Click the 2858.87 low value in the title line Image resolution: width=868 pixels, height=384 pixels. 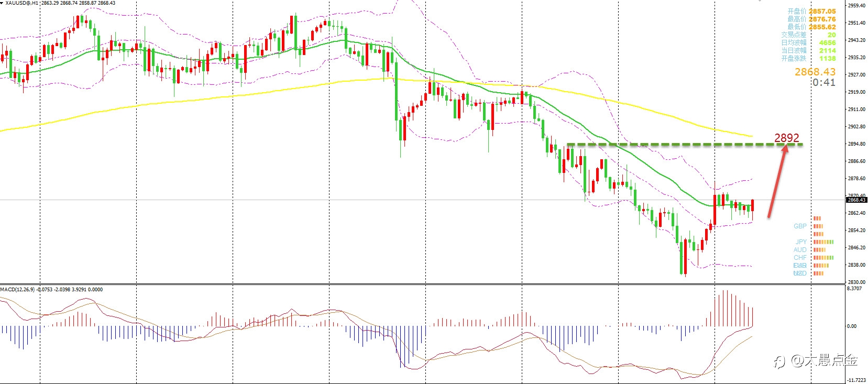pyautogui.click(x=88, y=3)
